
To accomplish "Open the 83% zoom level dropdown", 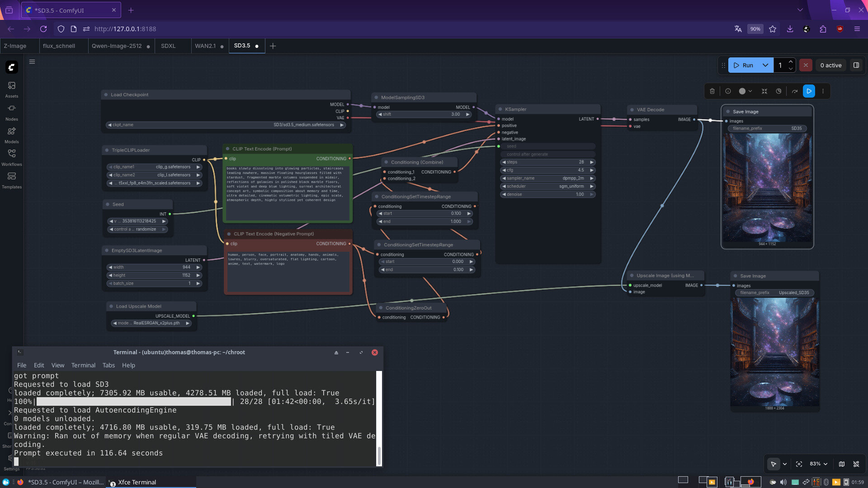I will tap(819, 464).
